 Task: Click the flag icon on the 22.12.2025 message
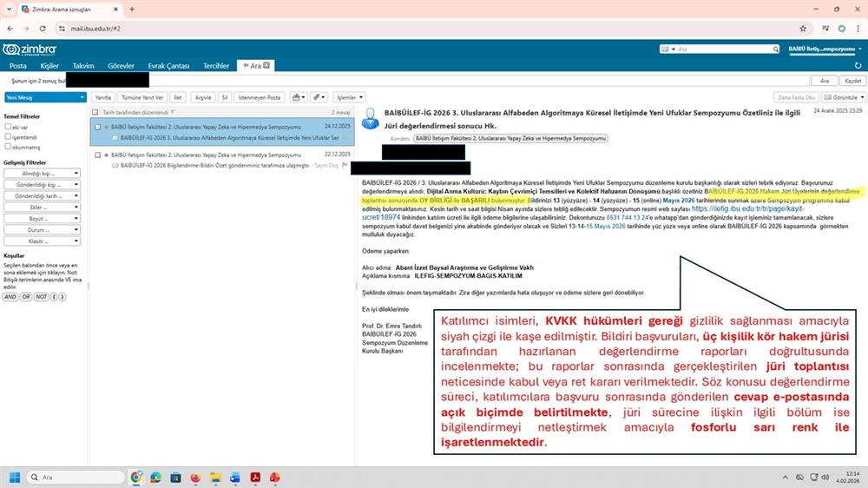pos(345,163)
